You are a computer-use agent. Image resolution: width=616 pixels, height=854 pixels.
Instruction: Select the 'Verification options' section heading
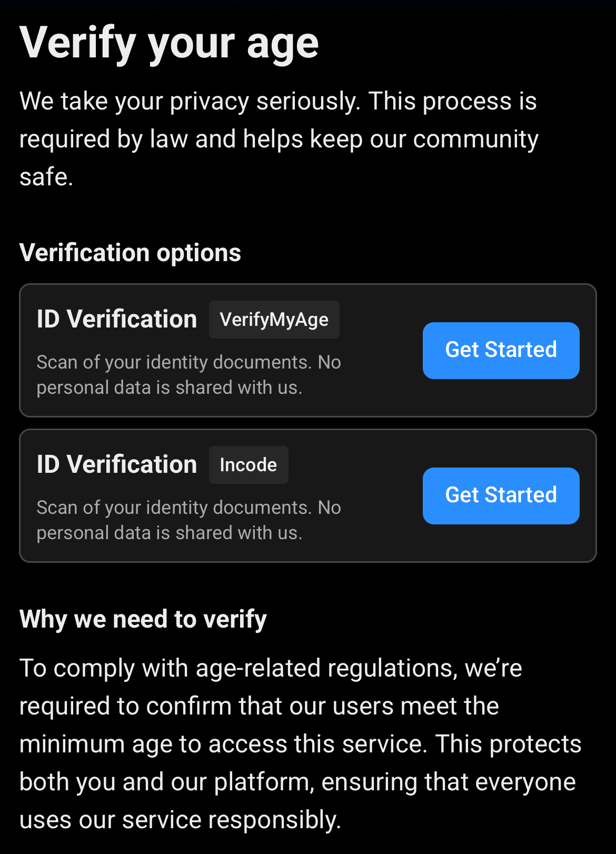point(130,253)
